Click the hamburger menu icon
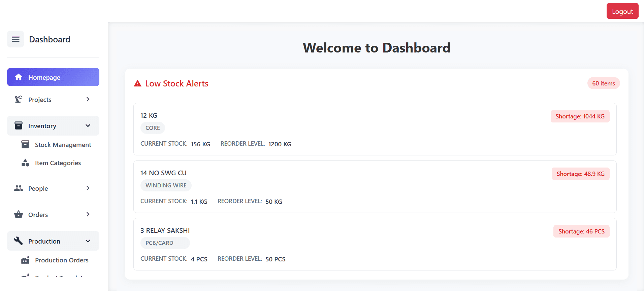This screenshot has width=644, height=291. click(15, 39)
